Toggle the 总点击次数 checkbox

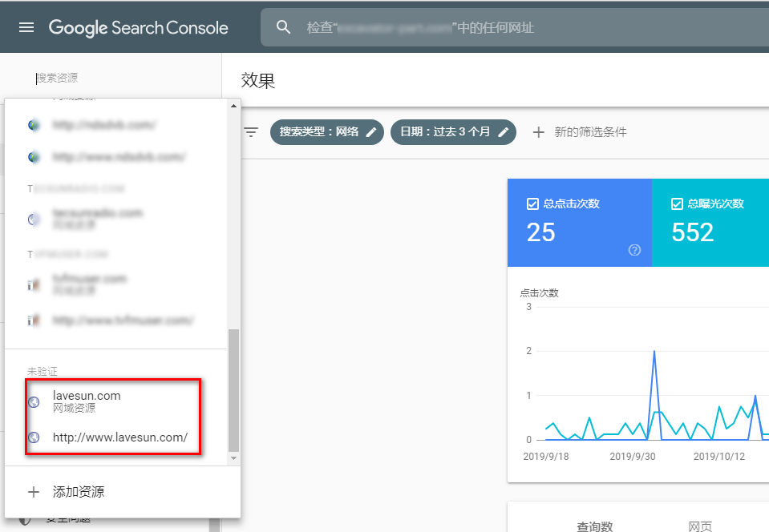click(x=532, y=204)
